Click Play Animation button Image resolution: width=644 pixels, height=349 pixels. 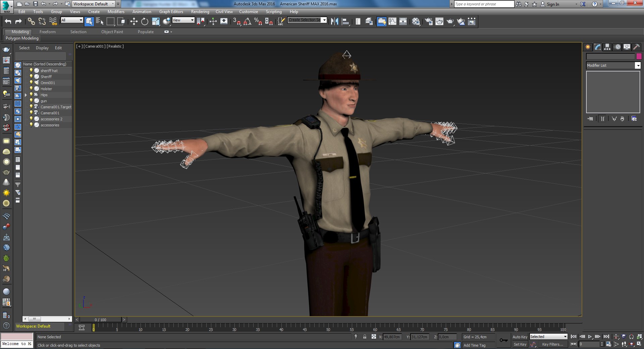coord(590,337)
